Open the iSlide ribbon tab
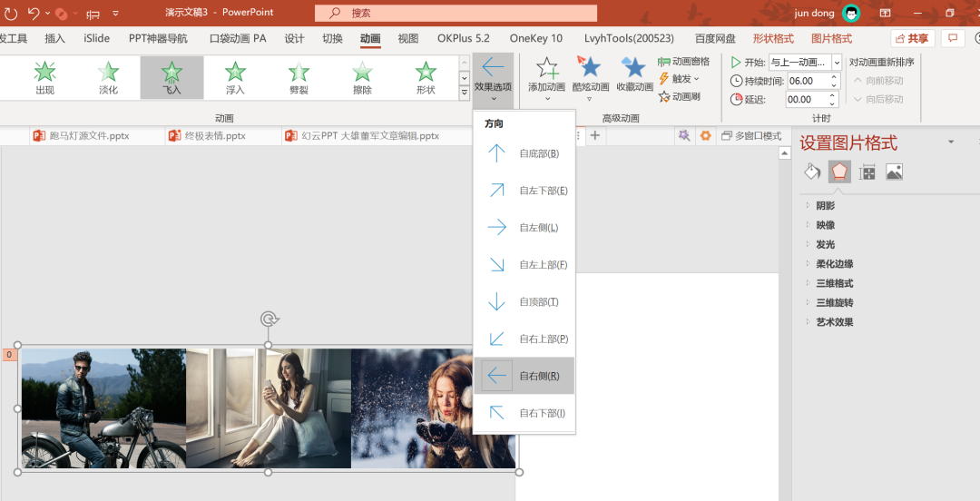 [x=97, y=38]
